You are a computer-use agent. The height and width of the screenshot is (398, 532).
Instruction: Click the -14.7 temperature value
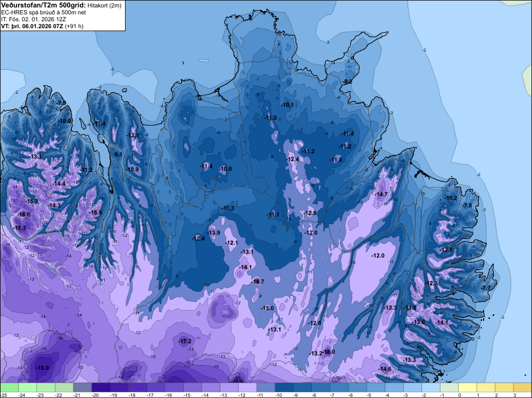(x=381, y=194)
